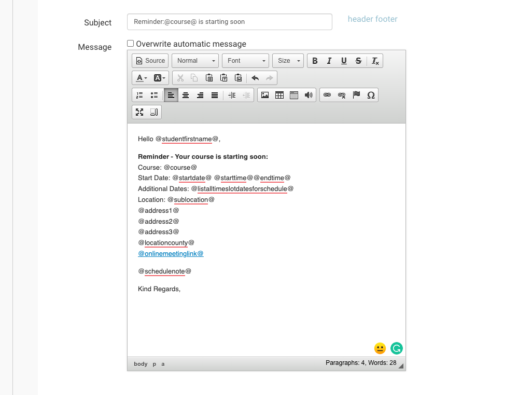Open the text color picker
The width and height of the screenshot is (532, 395).
point(141,78)
